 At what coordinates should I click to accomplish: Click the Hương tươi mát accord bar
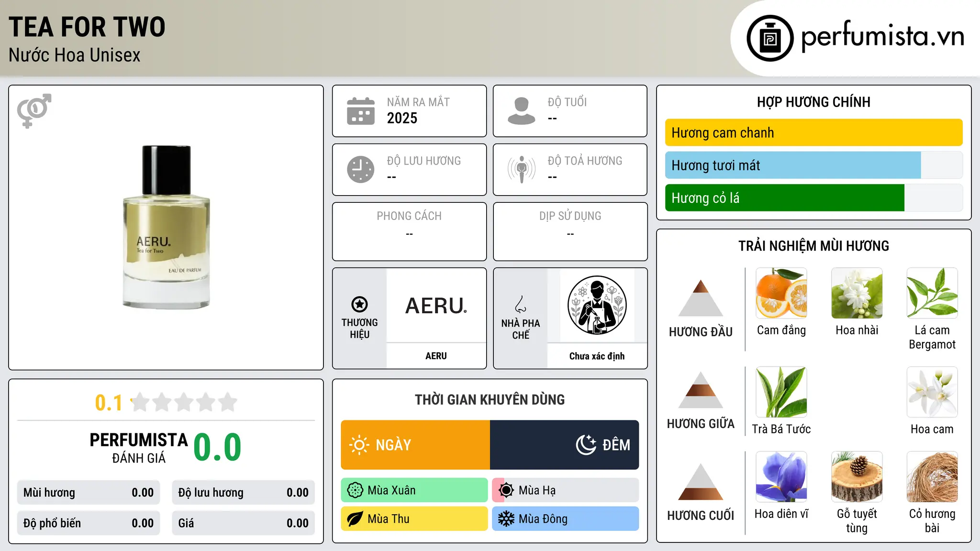point(813,165)
